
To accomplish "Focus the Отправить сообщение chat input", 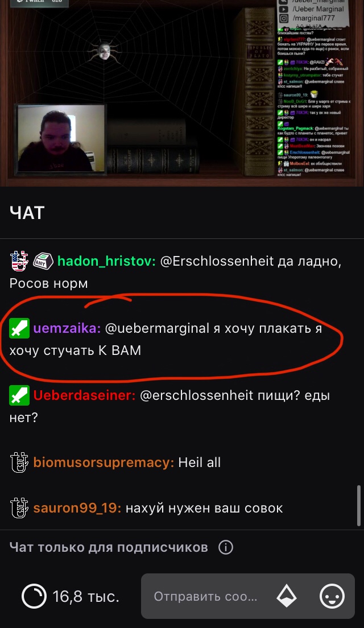I will coord(205,596).
